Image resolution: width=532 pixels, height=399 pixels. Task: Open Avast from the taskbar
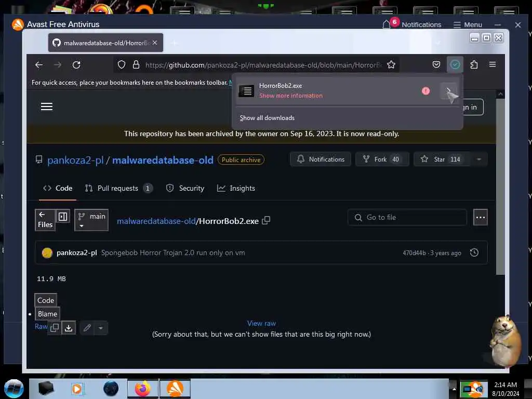(x=175, y=389)
